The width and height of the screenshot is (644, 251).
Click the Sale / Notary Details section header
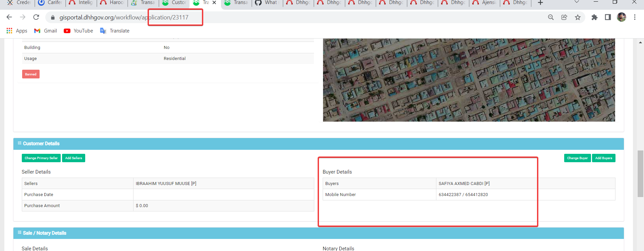pyautogui.click(x=319, y=233)
